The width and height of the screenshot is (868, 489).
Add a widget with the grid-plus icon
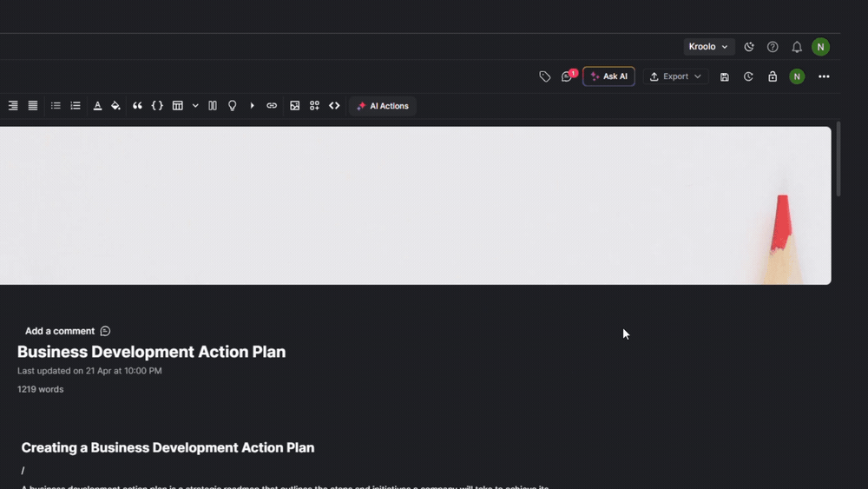(314, 106)
